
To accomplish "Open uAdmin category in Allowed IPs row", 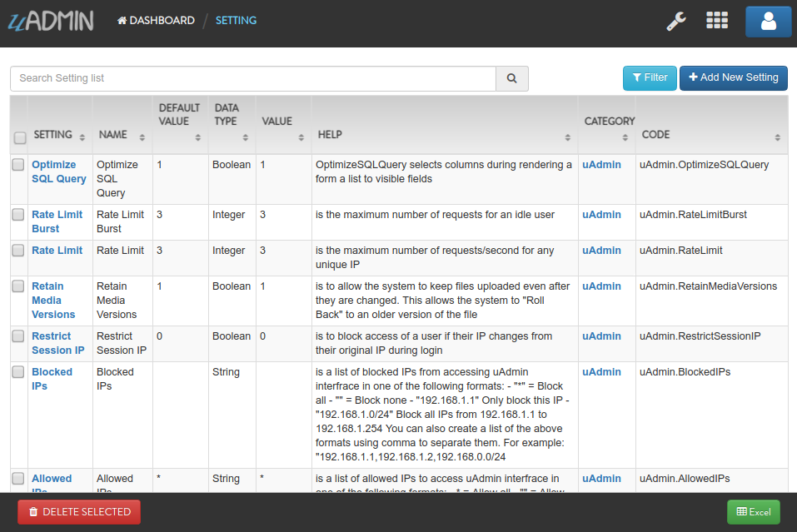I will (601, 479).
